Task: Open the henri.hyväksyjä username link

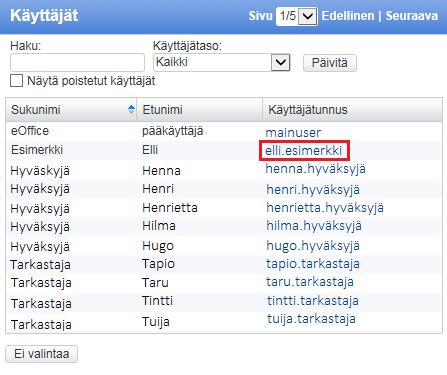Action: (313, 190)
